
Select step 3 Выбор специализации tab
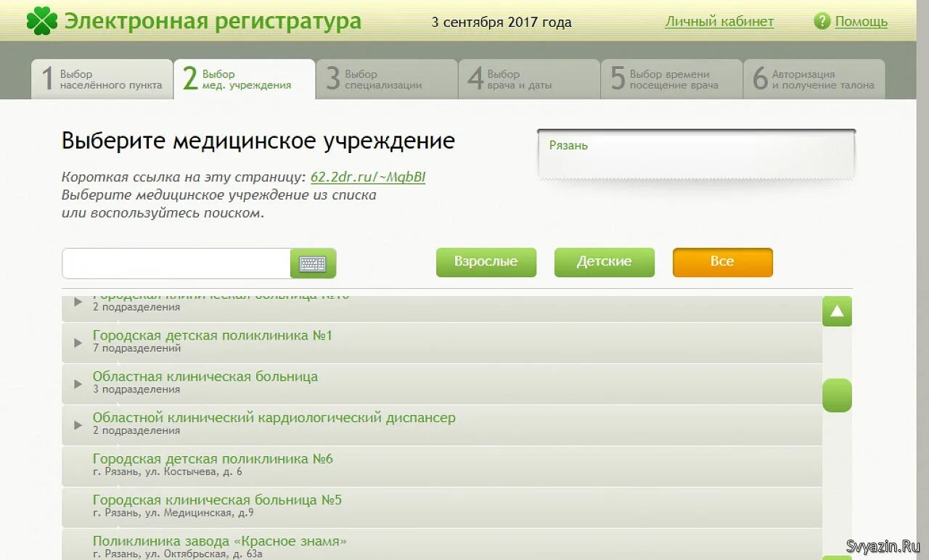[386, 79]
